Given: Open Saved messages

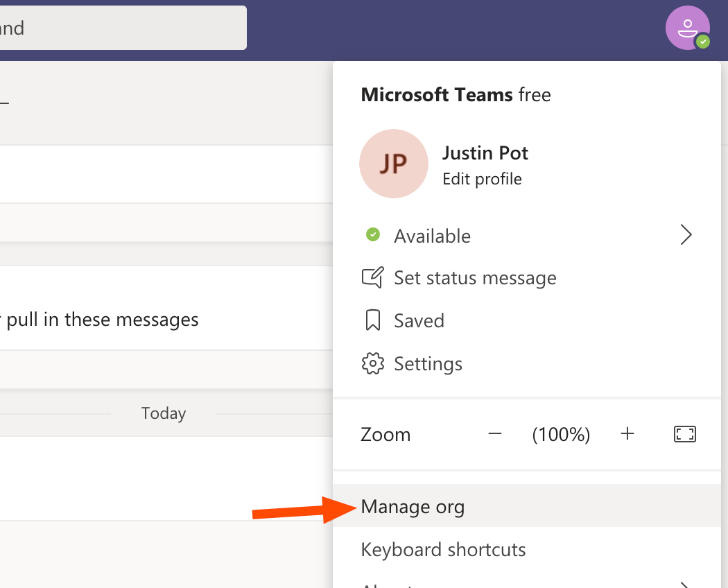Looking at the screenshot, I should [x=527, y=320].
